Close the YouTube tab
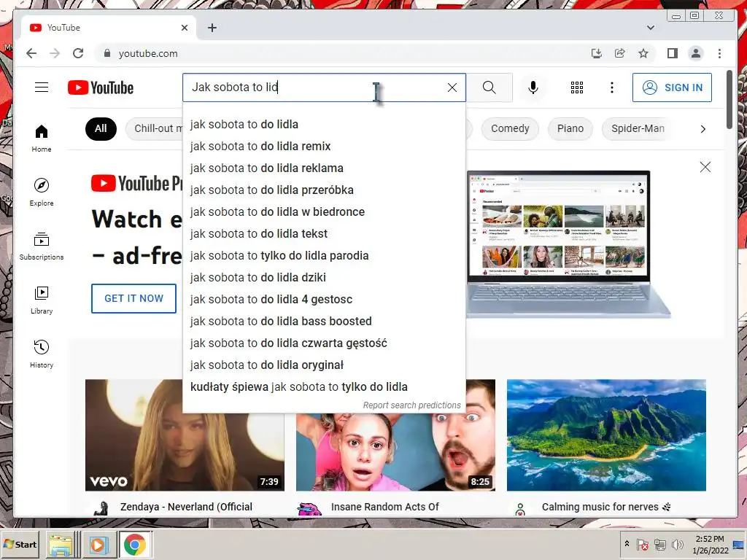This screenshot has height=560, width=747. [185, 28]
